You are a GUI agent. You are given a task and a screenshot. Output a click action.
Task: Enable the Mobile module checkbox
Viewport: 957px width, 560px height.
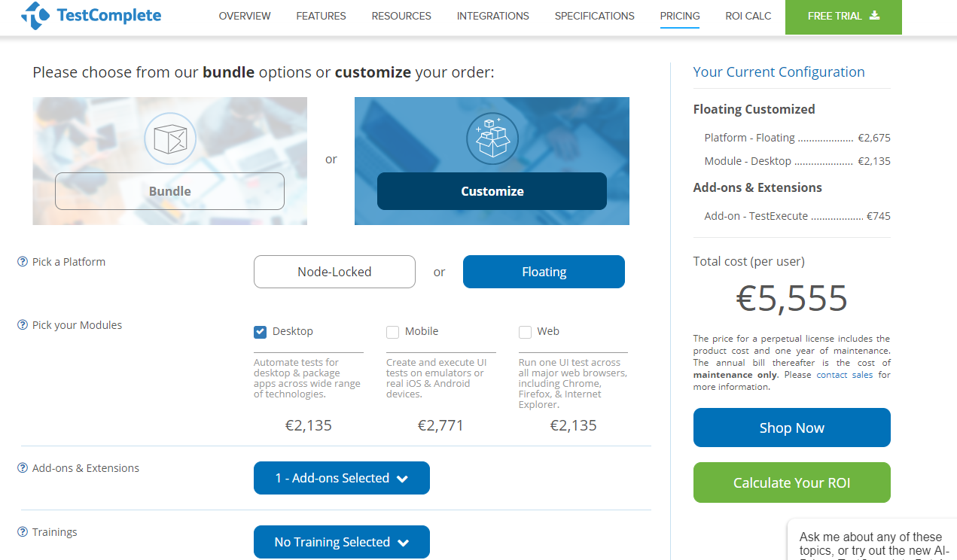(x=392, y=332)
